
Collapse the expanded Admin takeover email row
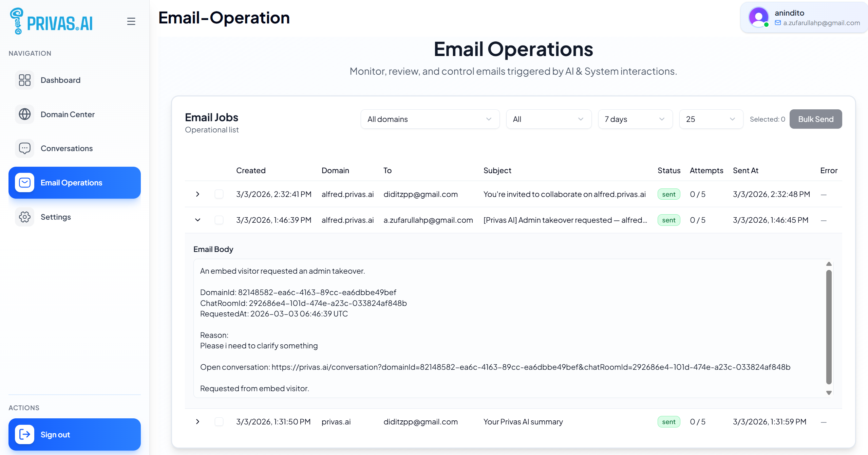pos(197,220)
